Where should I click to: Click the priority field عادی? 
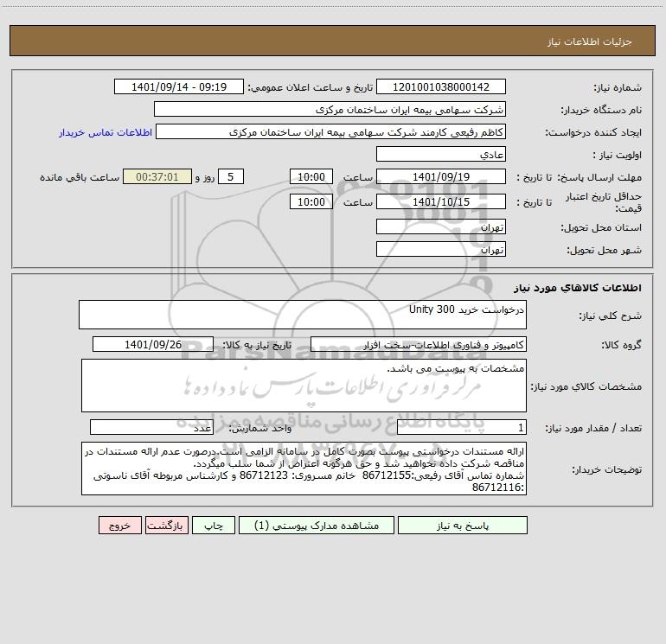(x=441, y=155)
